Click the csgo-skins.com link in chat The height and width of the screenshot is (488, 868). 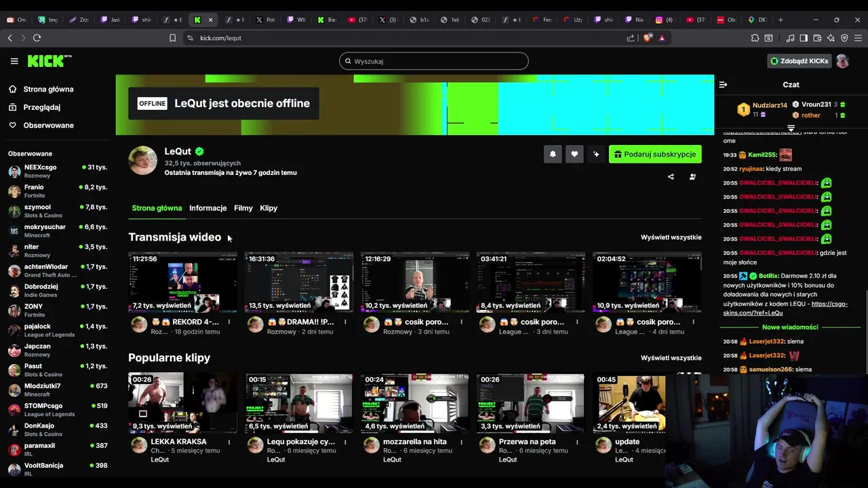click(785, 308)
